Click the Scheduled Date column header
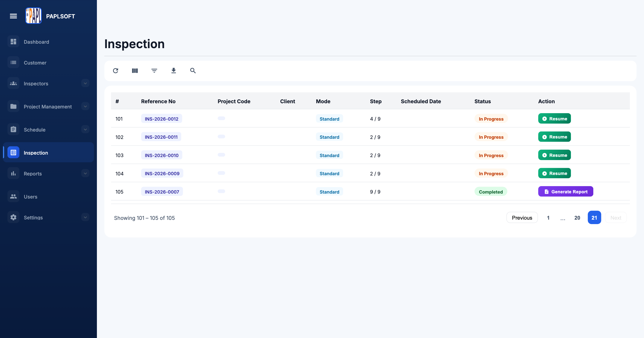Screen dimensions: 644x338 pos(421,101)
